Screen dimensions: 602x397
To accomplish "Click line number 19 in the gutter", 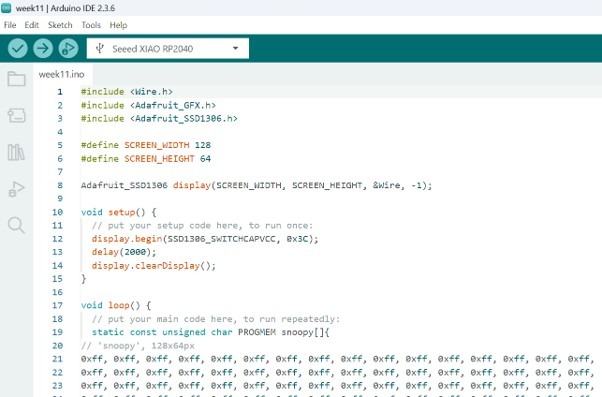I will click(58, 332).
